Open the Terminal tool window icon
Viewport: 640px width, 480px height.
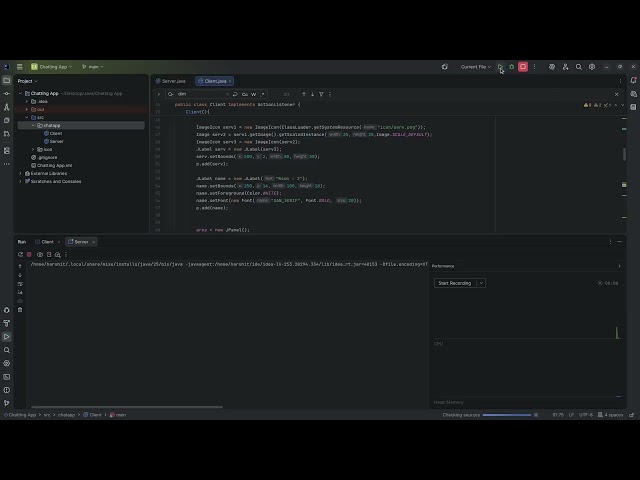[7, 377]
